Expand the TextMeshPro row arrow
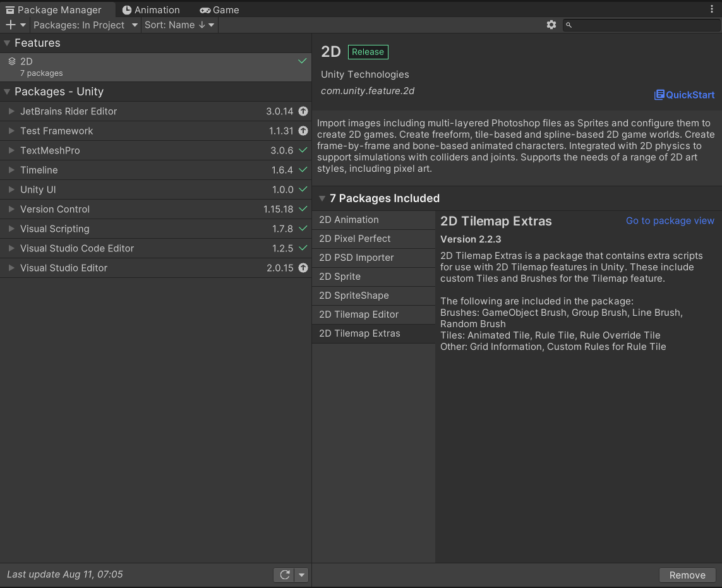722x588 pixels. tap(11, 150)
